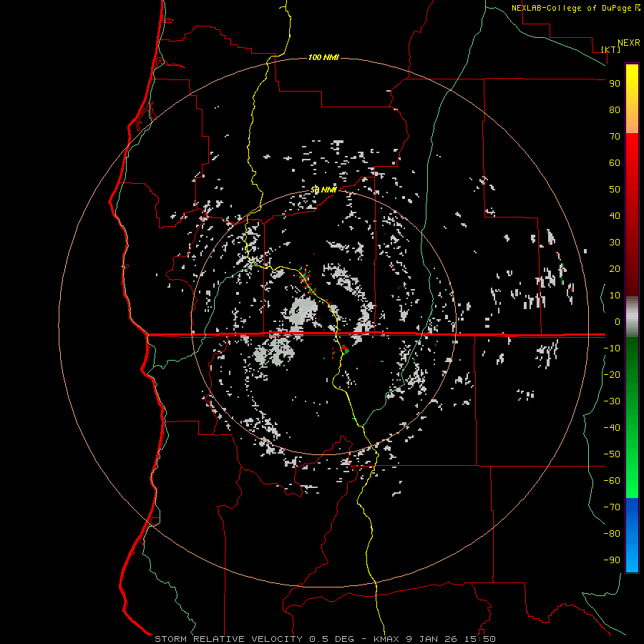Click the "KMAX" station ID in footer
644x644 pixels.
click(387, 639)
